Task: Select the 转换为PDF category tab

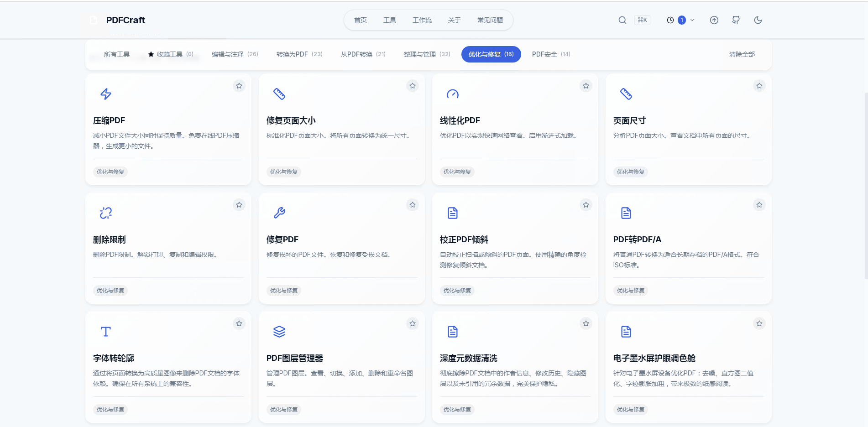Action: tap(299, 54)
